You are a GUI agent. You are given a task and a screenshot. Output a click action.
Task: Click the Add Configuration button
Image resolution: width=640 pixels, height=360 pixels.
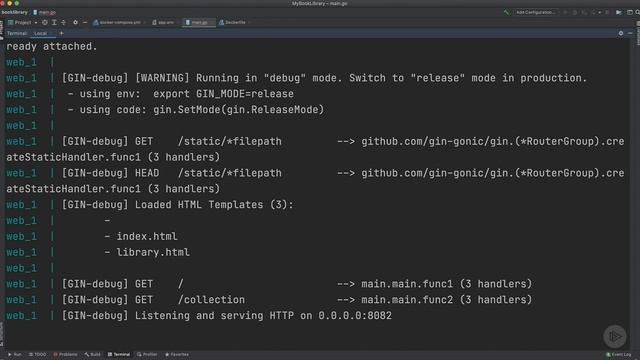point(535,12)
